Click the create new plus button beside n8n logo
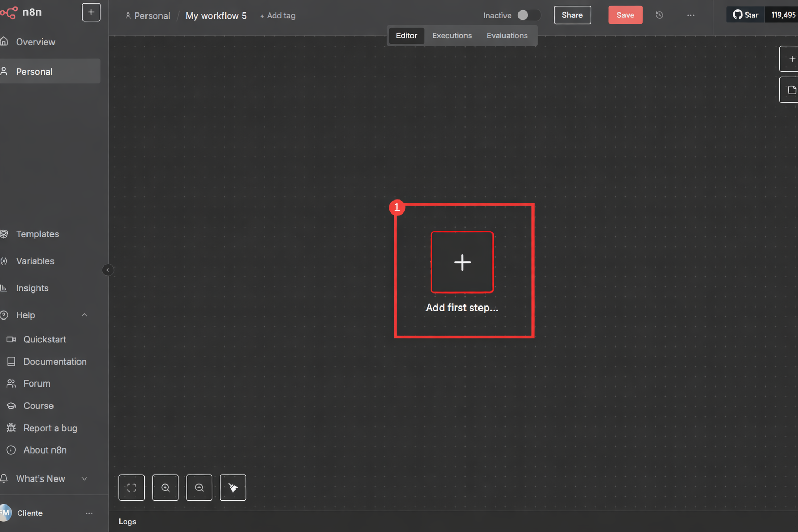798x532 pixels. pyautogui.click(x=91, y=12)
